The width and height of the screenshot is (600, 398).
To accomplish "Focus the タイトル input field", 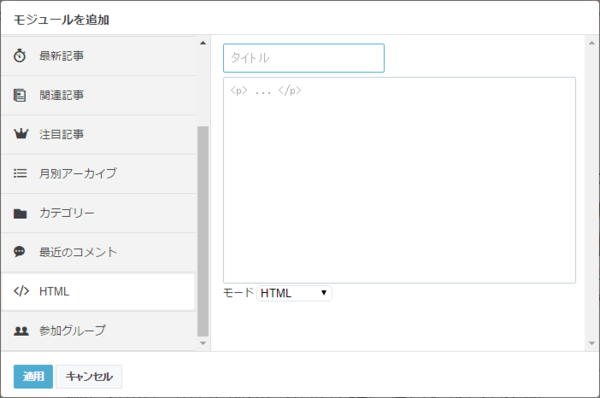I will (x=304, y=58).
